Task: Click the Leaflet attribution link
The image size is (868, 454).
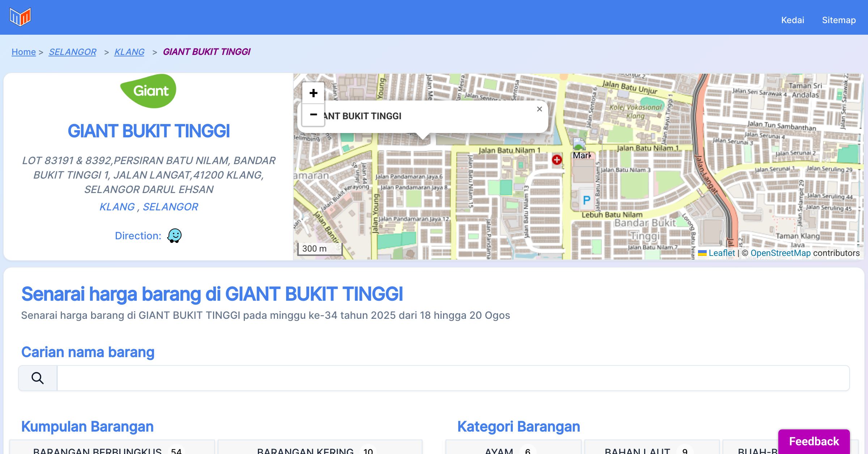Action: coord(721,253)
